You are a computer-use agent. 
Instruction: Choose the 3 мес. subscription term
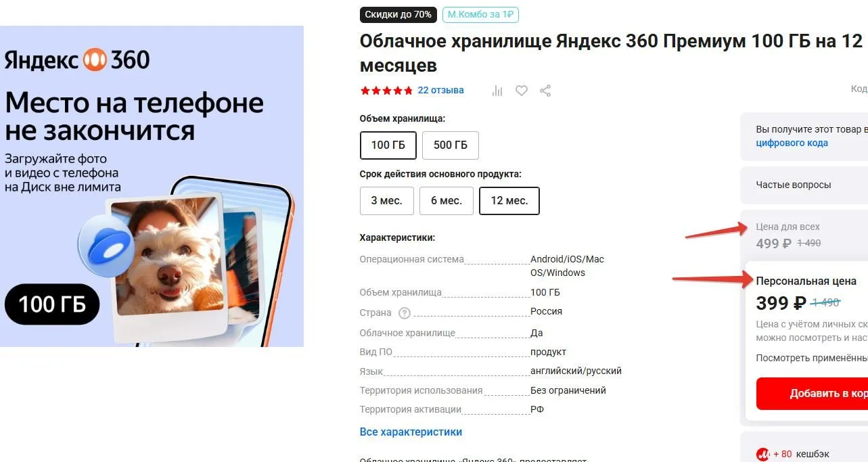(x=387, y=201)
